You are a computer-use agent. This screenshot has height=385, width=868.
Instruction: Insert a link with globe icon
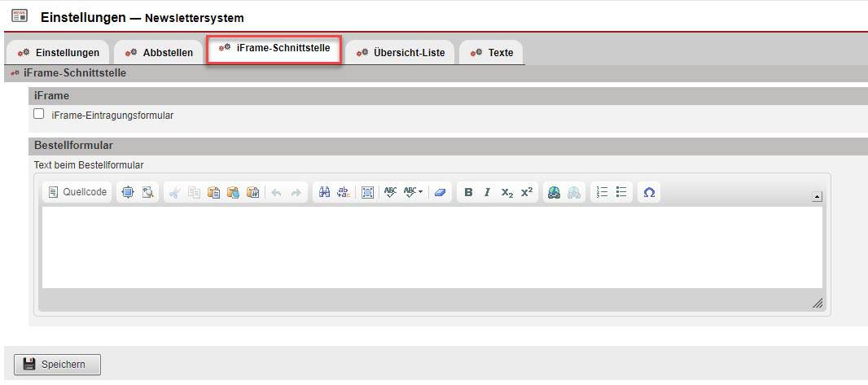[554, 192]
